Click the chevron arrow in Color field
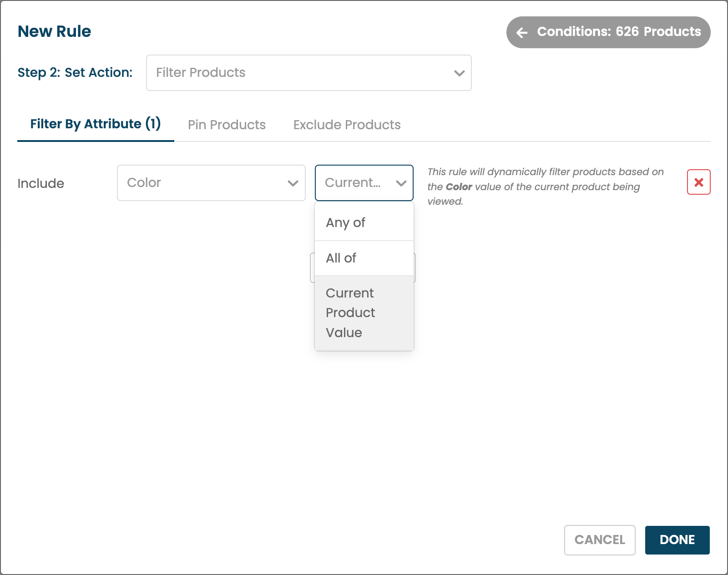 293,183
